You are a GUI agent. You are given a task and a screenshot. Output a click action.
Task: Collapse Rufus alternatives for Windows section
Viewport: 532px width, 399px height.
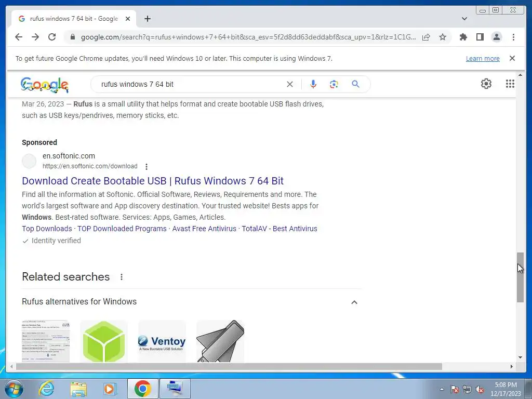tap(354, 302)
